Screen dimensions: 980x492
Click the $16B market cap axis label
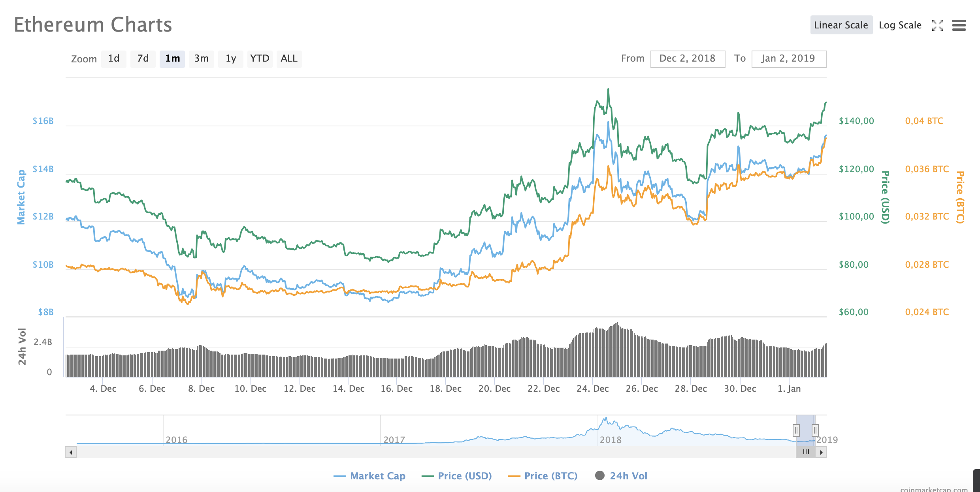click(43, 121)
